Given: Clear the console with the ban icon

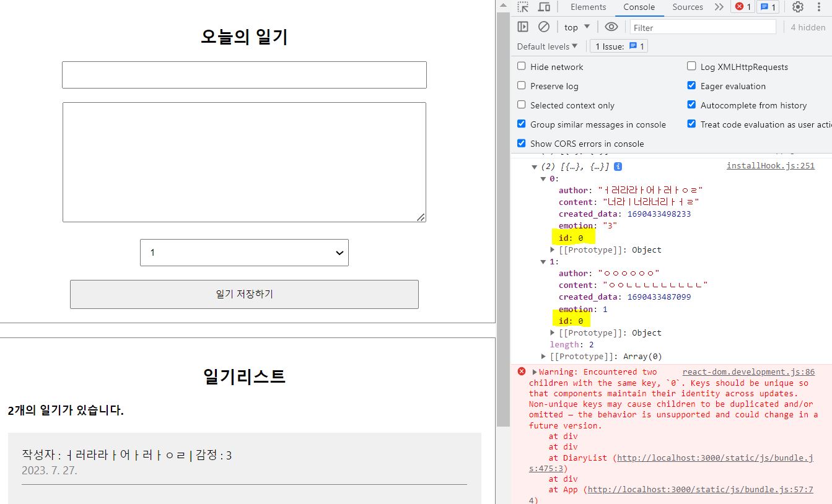Looking at the screenshot, I should click(544, 27).
